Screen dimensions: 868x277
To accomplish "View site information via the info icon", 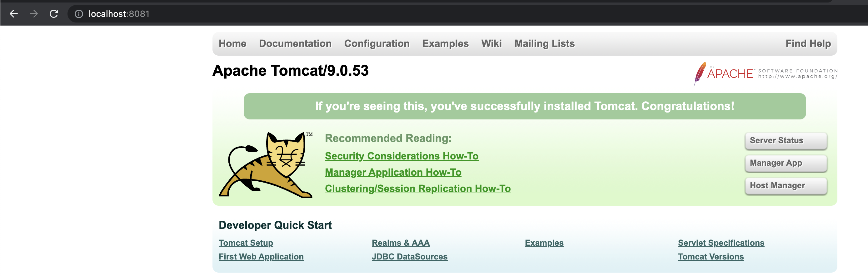I will 79,14.
